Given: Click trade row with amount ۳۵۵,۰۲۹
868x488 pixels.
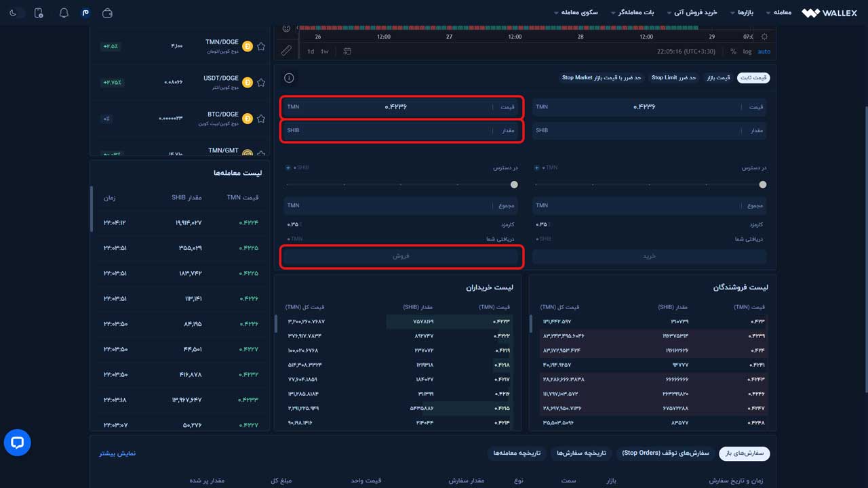Looking at the screenshot, I should click(x=180, y=248).
